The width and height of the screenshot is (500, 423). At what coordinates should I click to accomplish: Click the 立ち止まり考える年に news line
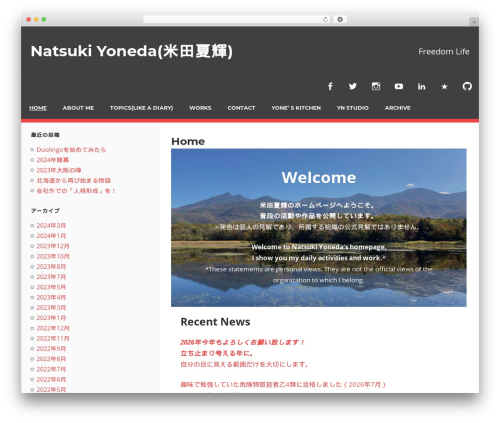coord(217,353)
